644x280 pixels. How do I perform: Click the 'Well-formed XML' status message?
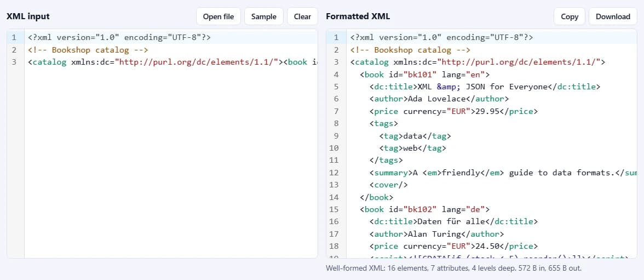[x=453, y=268]
